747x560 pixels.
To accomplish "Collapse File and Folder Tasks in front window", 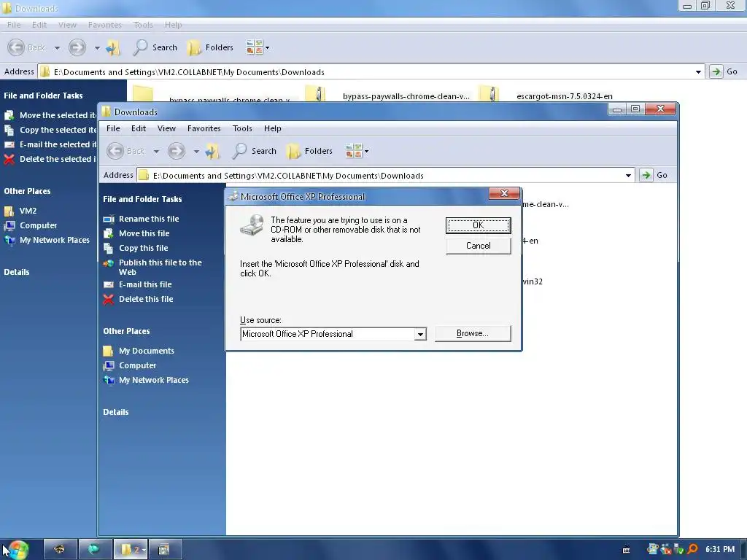I will pos(142,199).
